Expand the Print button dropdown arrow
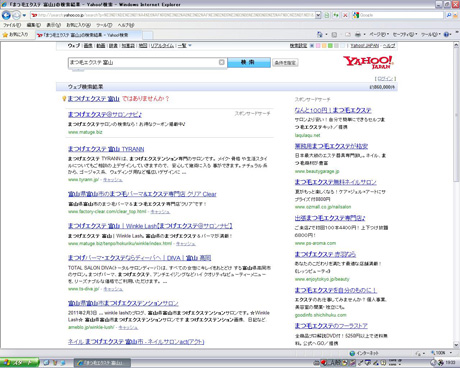Viewport: 460px width, 368px height. [x=364, y=34]
